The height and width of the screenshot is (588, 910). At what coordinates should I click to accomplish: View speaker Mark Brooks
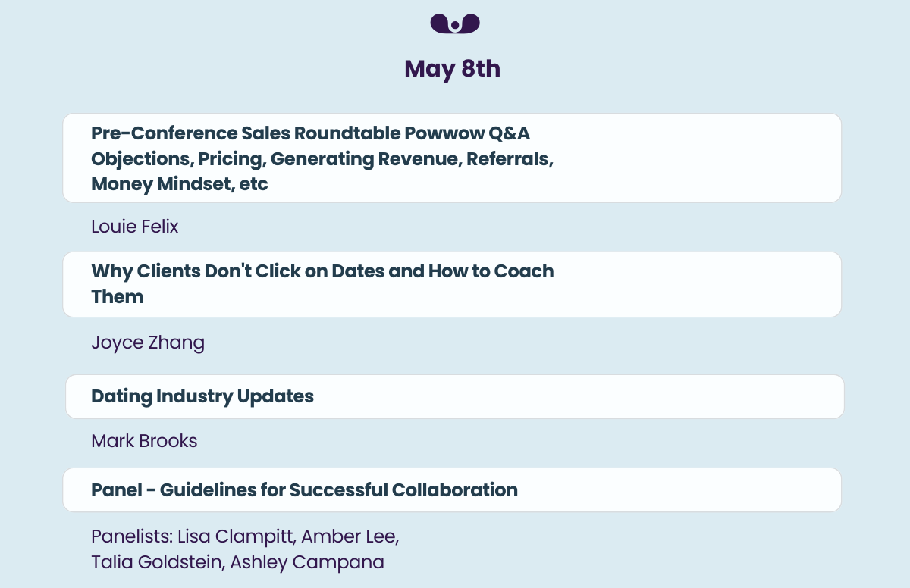pos(144,441)
